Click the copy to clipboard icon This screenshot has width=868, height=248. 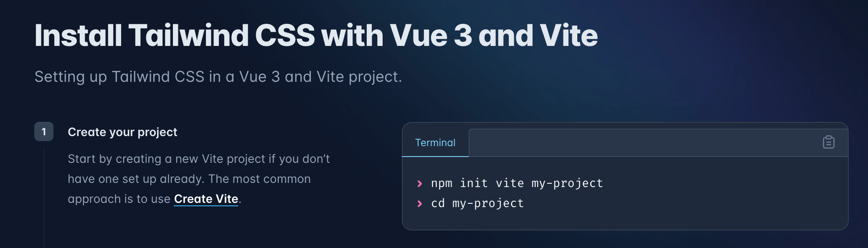(x=828, y=142)
